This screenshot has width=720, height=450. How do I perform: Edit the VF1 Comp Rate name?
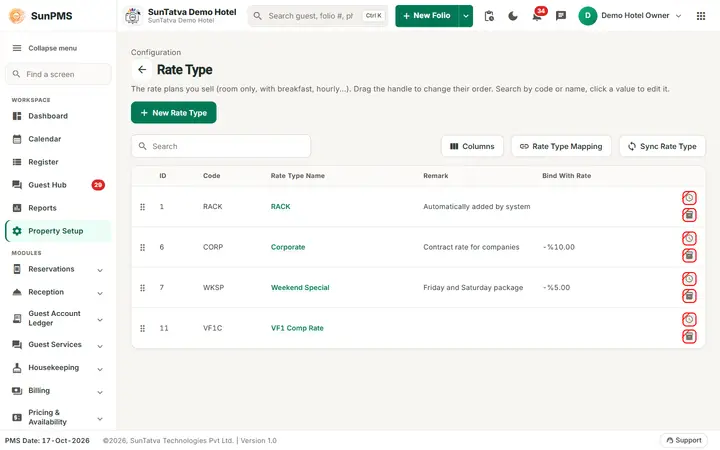(297, 328)
